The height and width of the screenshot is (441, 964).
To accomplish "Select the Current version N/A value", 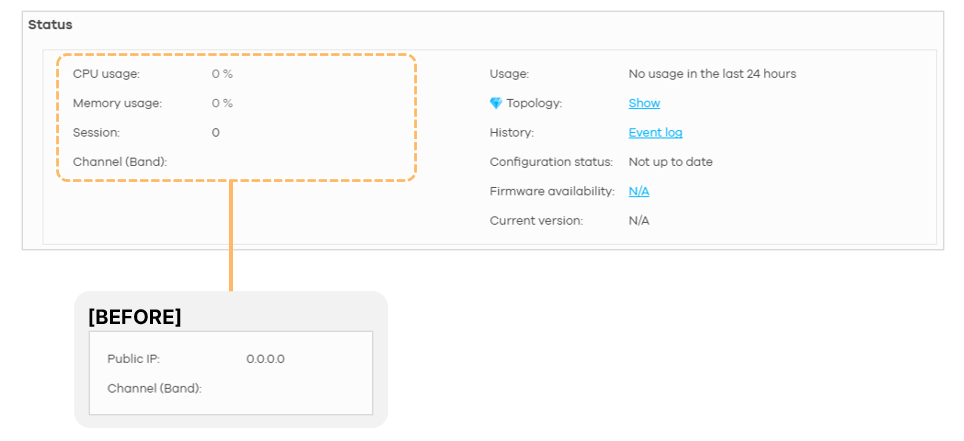I will point(639,221).
